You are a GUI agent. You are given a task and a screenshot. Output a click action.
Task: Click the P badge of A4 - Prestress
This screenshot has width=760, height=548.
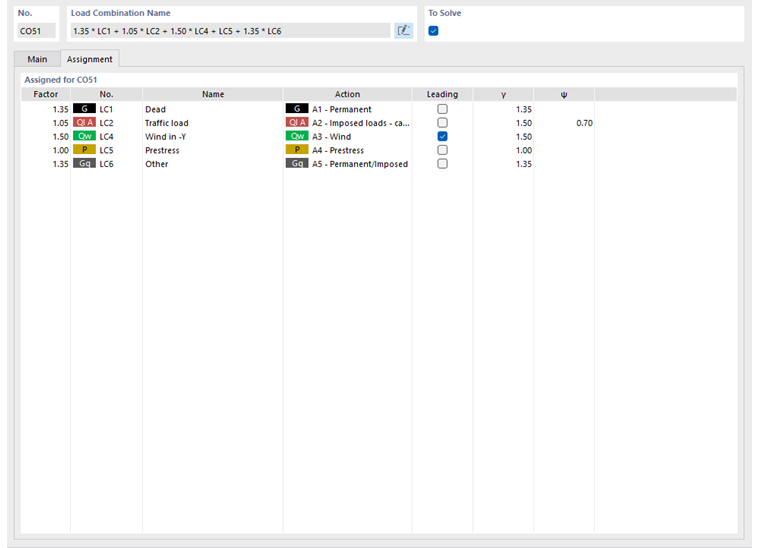click(x=297, y=149)
